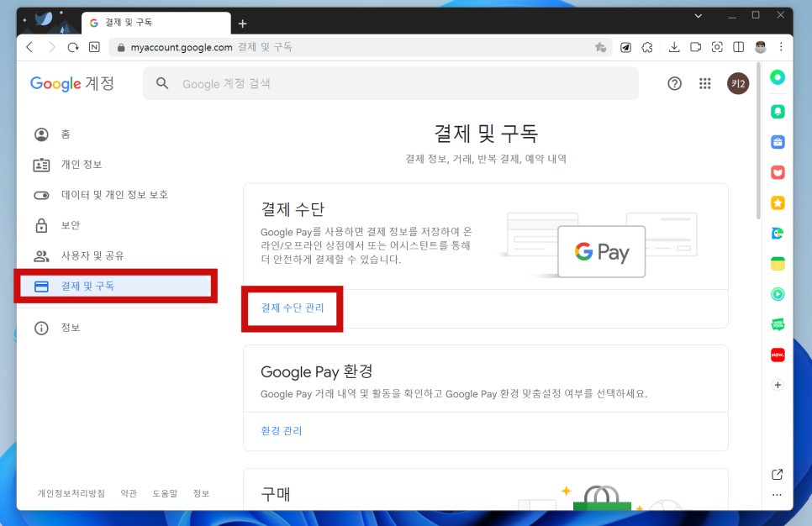Viewport: 812px width, 526px height.
Task: Select 결제 및 구독 menu item
Action: coord(115,286)
